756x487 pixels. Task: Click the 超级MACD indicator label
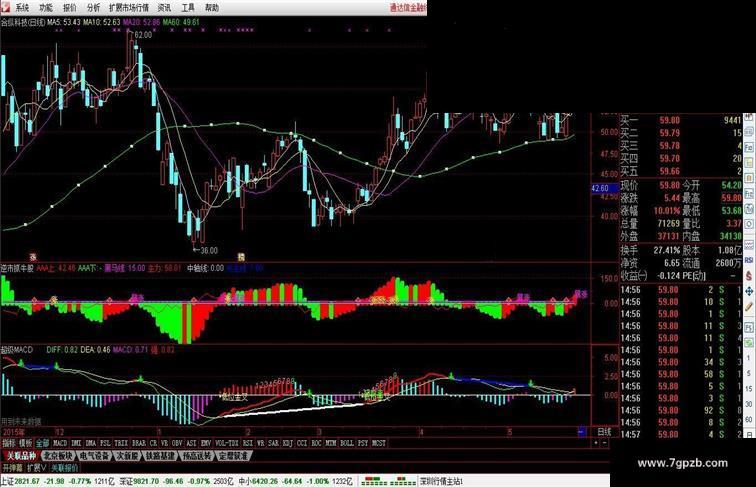(17, 350)
